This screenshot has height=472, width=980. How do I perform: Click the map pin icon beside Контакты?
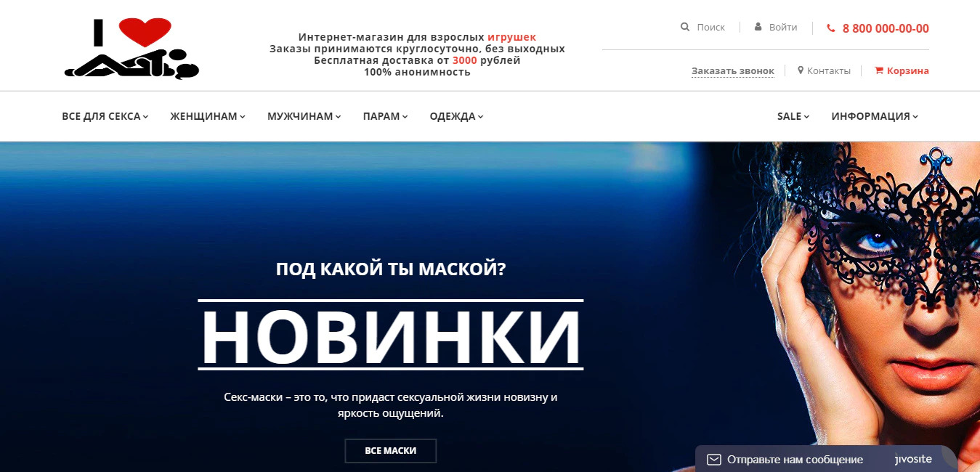801,70
